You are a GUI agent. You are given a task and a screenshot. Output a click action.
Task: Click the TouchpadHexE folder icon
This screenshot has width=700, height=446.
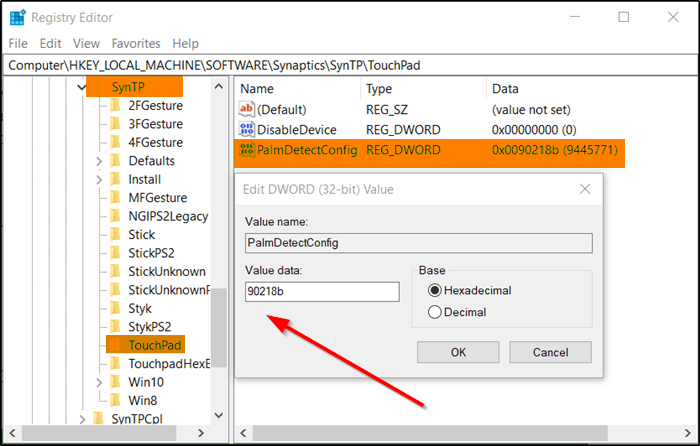click(115, 363)
